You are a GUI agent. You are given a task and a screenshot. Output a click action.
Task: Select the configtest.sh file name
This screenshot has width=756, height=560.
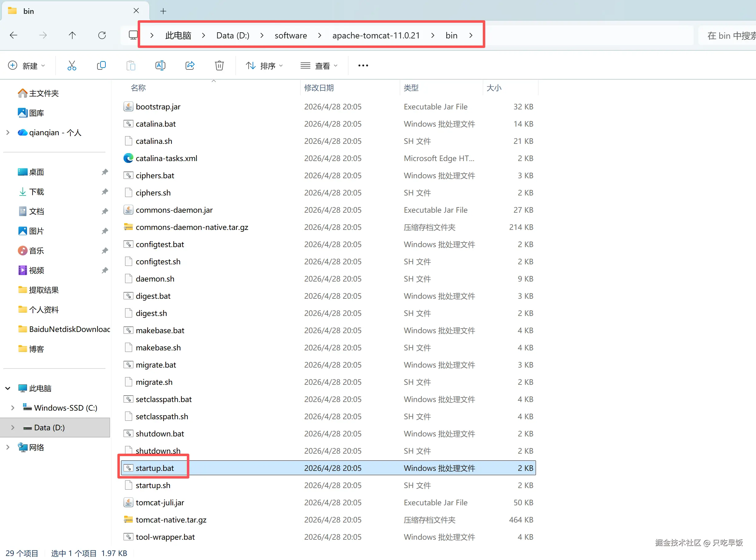pos(158,262)
